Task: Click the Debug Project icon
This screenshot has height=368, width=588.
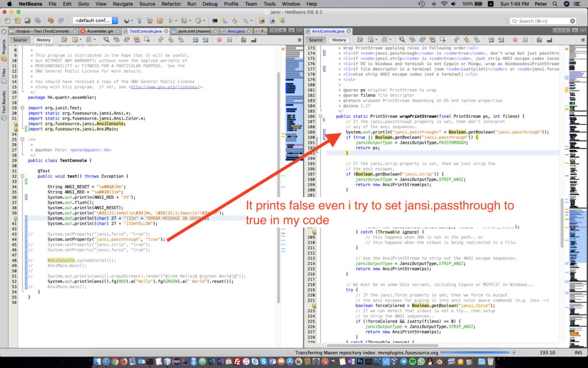Action: tap(184, 21)
